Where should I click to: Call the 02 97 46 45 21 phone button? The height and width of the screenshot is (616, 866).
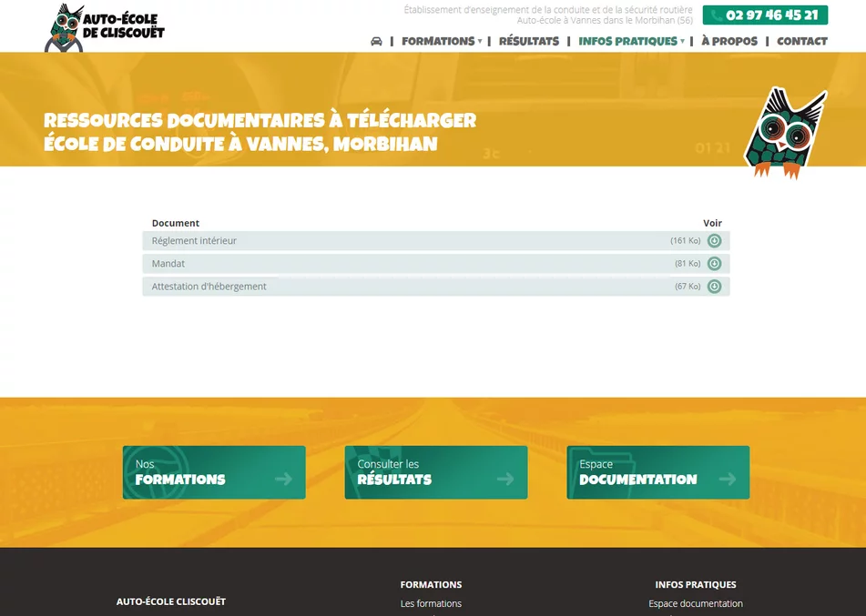point(765,15)
